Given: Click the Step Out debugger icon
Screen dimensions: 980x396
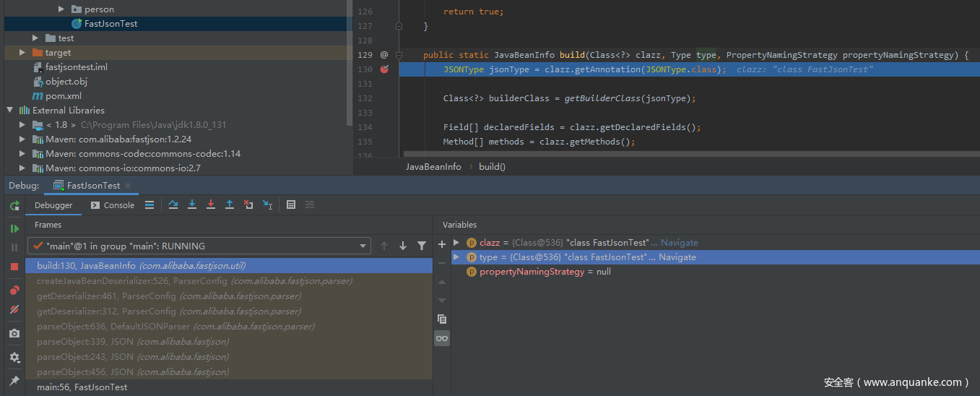Looking at the screenshot, I should tap(230, 205).
